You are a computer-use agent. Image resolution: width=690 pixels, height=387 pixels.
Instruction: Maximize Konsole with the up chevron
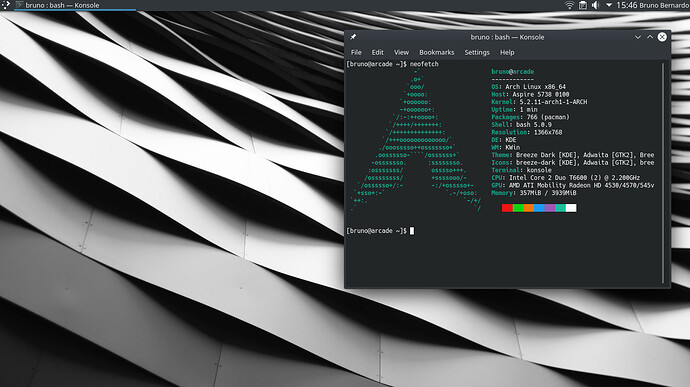pyautogui.click(x=650, y=37)
